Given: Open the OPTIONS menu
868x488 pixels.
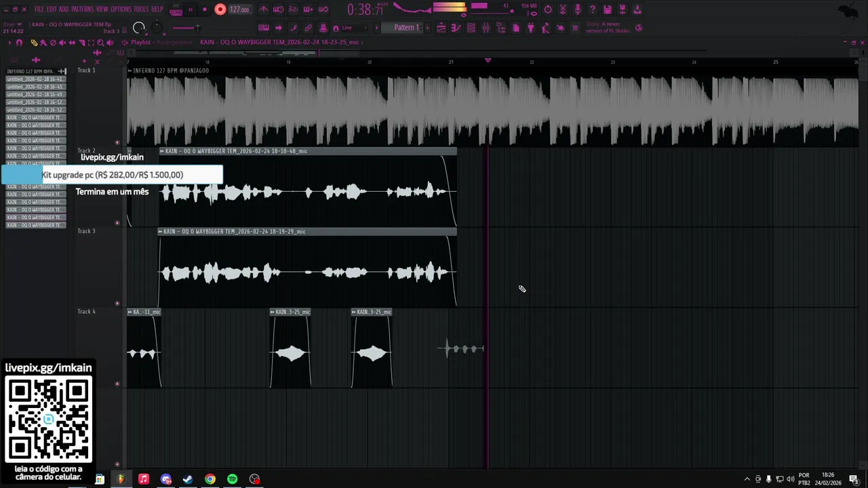Looking at the screenshot, I should [121, 9].
